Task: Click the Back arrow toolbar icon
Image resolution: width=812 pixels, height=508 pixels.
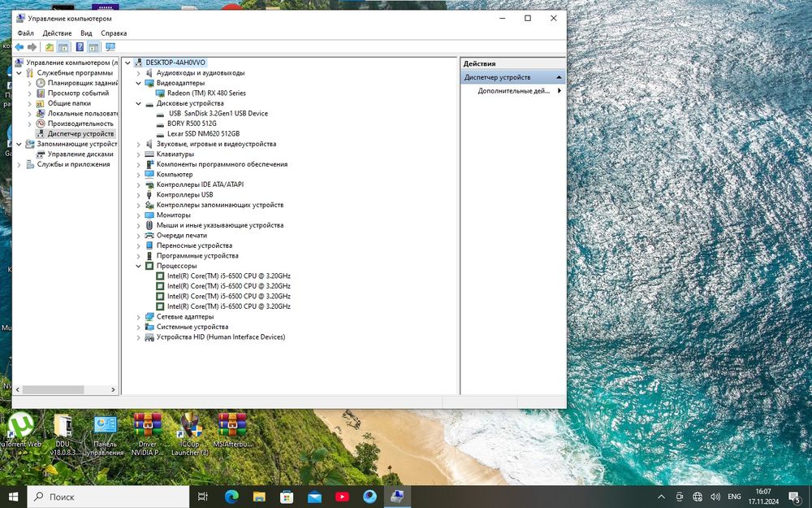Action: point(19,47)
